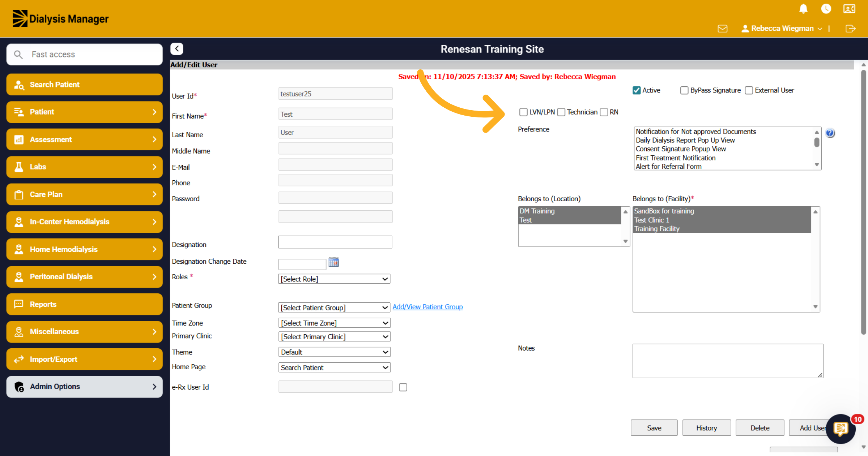Click the Dialysis Manager logo
The height and width of the screenshot is (456, 868).
point(60,18)
